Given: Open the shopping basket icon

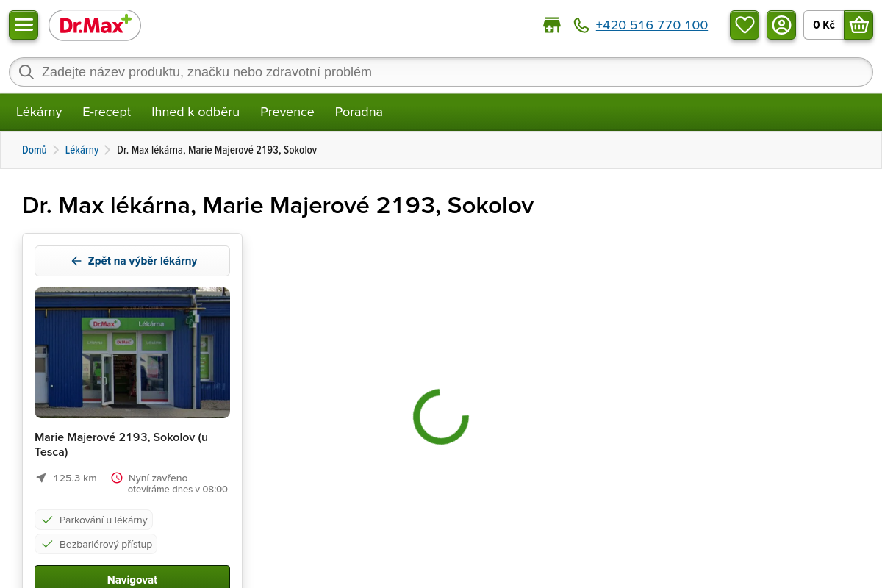Looking at the screenshot, I should click(858, 25).
